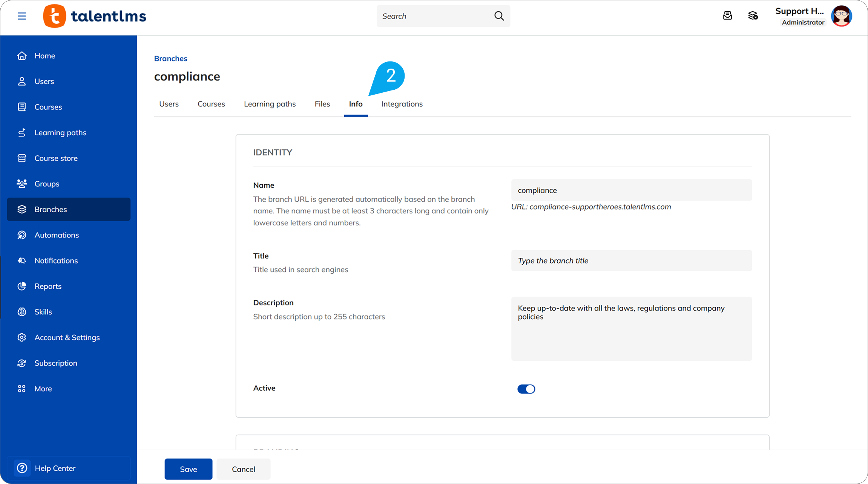
Task: Click the Course store icon
Action: (x=22, y=158)
